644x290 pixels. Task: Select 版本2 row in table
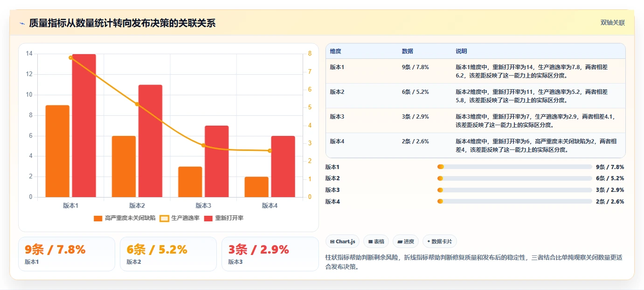[x=475, y=96]
